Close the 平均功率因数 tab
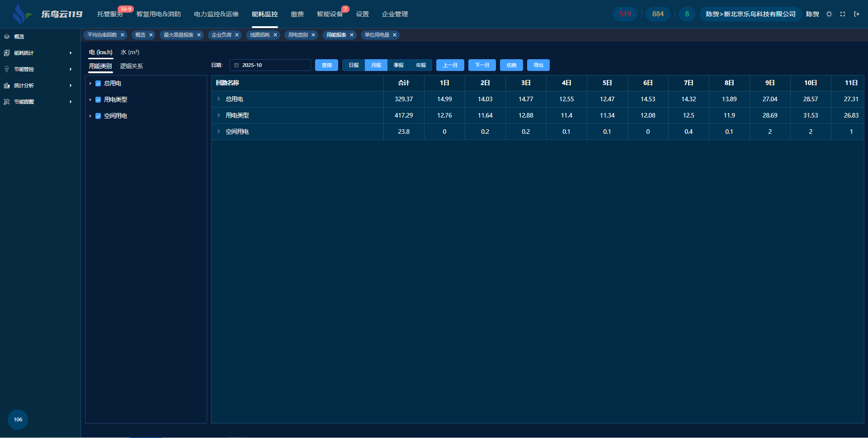 (x=123, y=35)
